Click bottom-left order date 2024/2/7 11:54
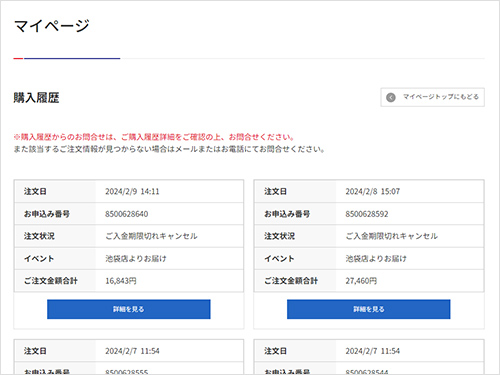The height and width of the screenshot is (375, 500). [132, 351]
